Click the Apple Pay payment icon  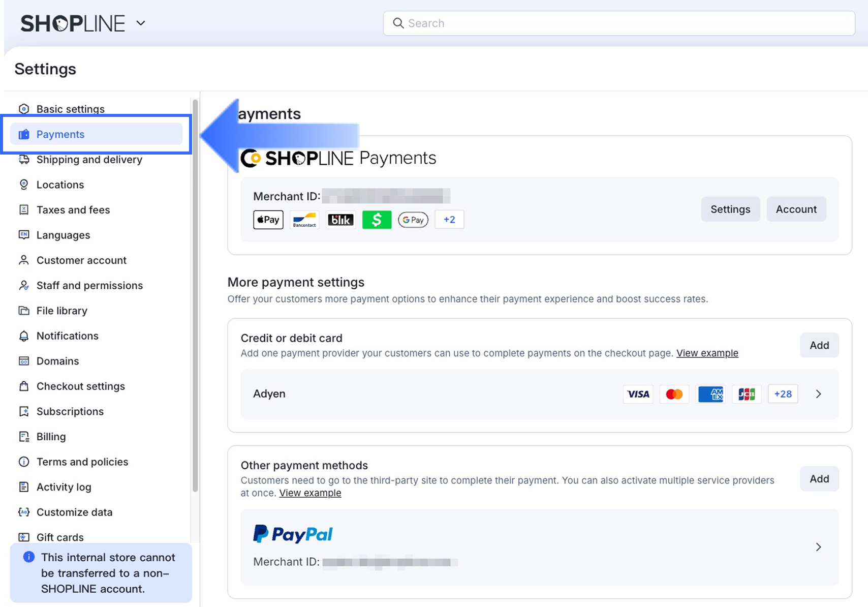coord(268,220)
